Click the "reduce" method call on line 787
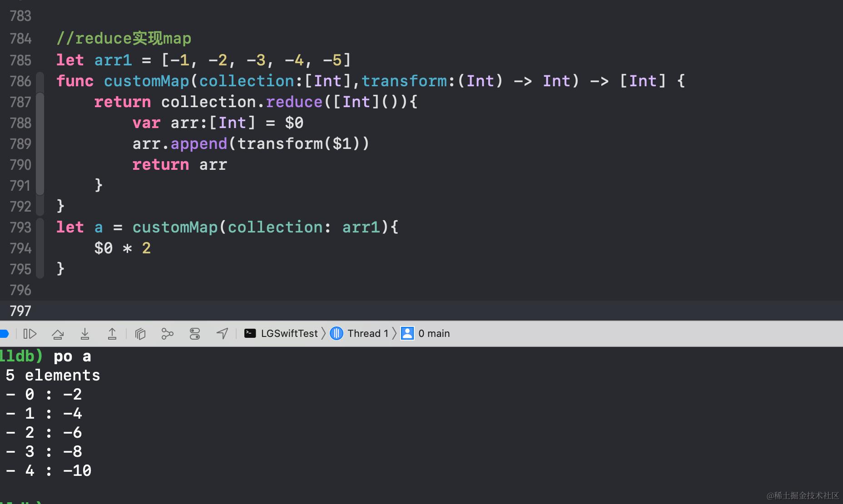 point(294,102)
